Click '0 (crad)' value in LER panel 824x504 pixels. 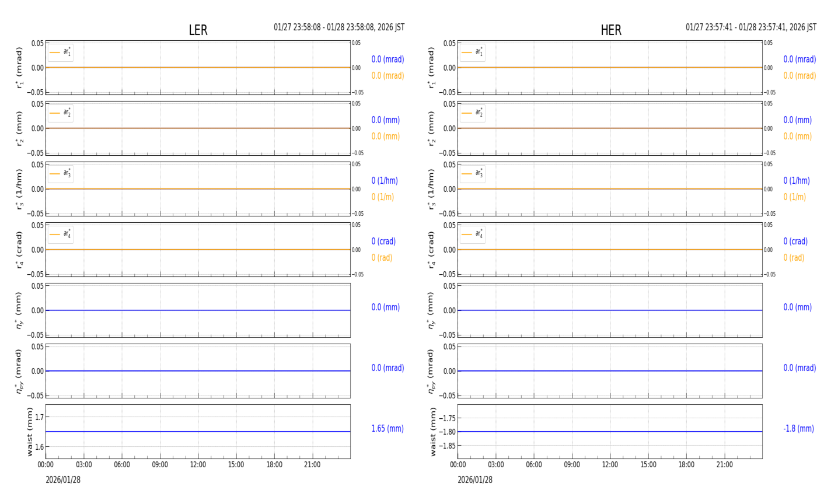coord(383,242)
